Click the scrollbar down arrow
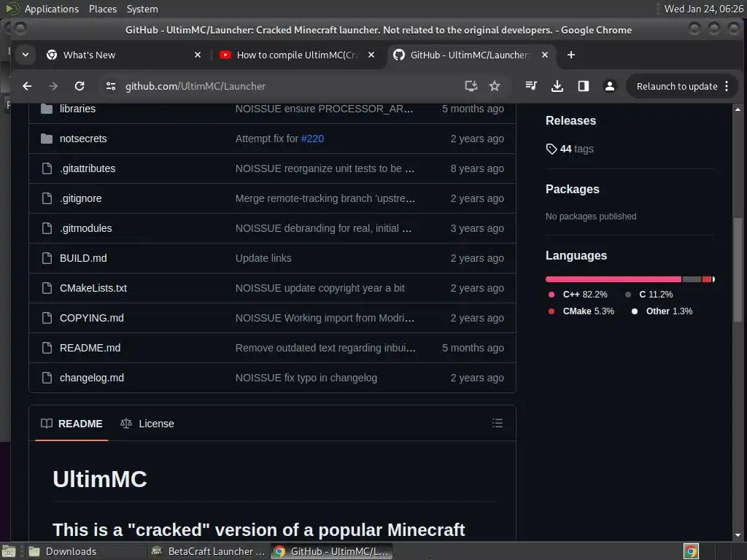747x560 pixels. click(738, 535)
